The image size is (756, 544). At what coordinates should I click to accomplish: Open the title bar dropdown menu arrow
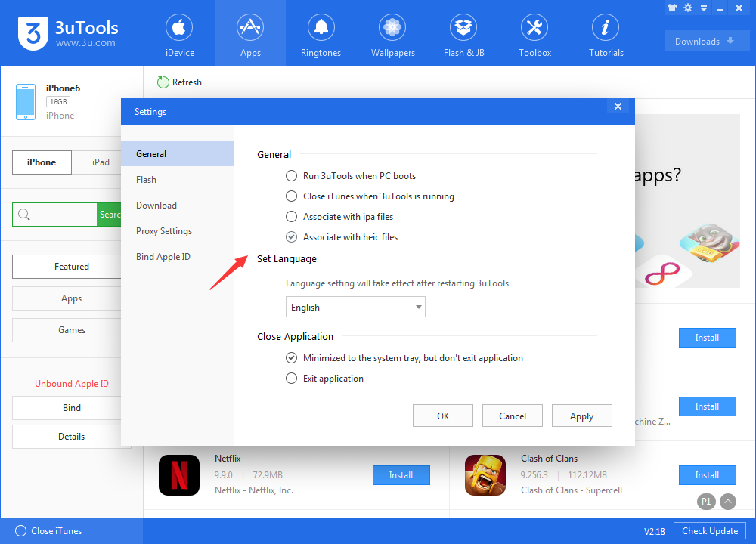click(x=704, y=8)
